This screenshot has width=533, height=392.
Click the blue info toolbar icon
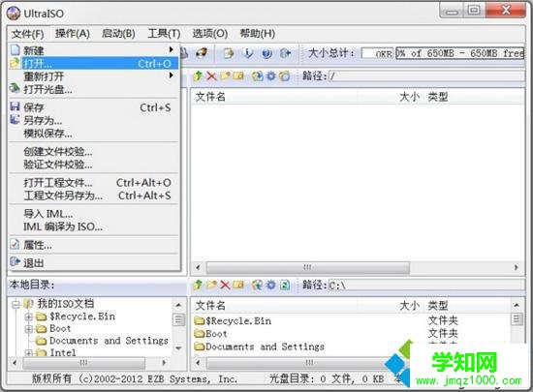248,53
